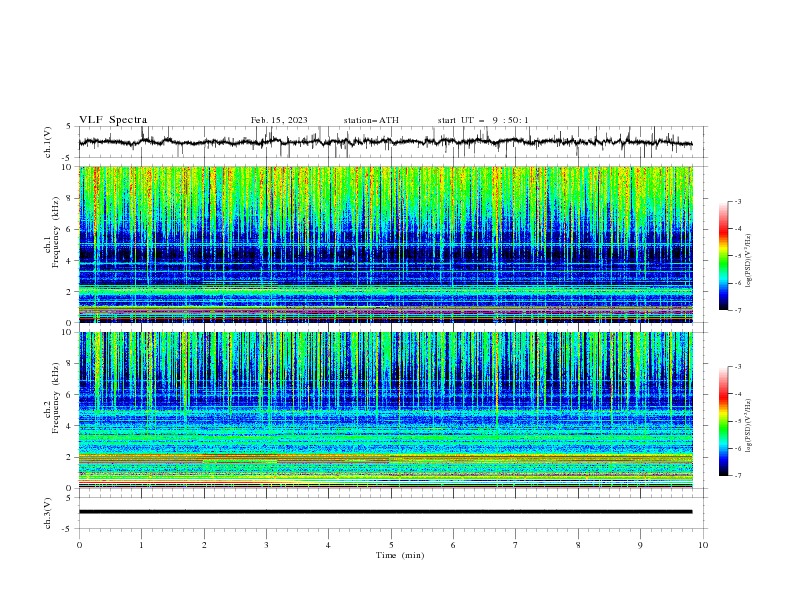Click the ch.2 "Frequency (kHz)" axis label
This screenshot has width=792, height=612.
(x=56, y=398)
